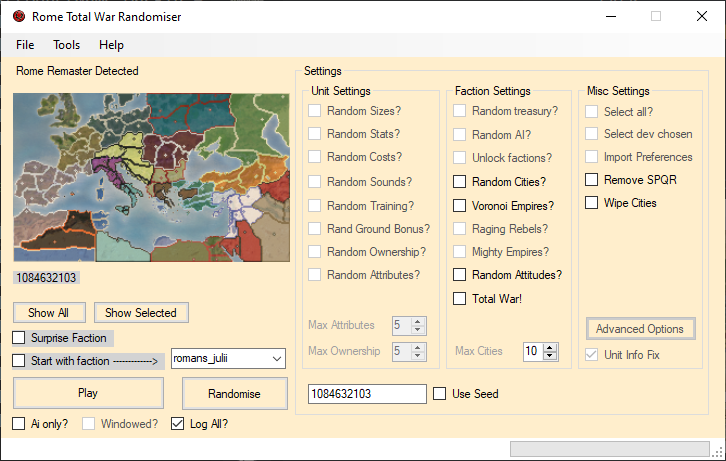Decrease the Max Ownership spinner value
Image resolution: width=726 pixels, height=461 pixels.
(x=418, y=355)
